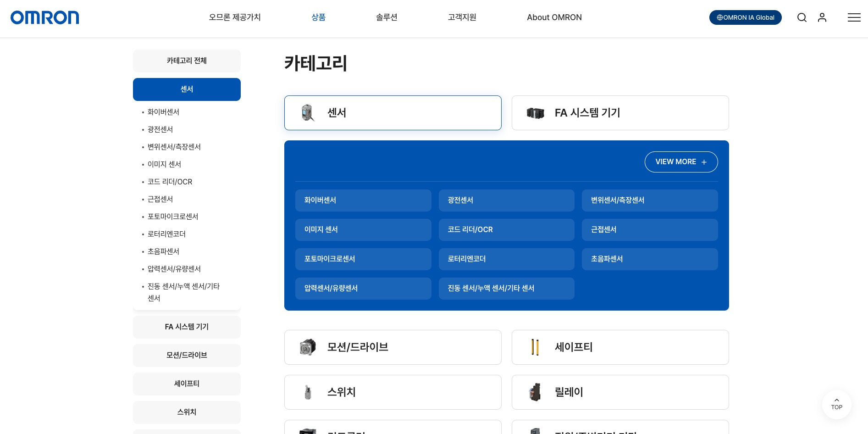
Task: Click the user account icon
Action: [822, 17]
